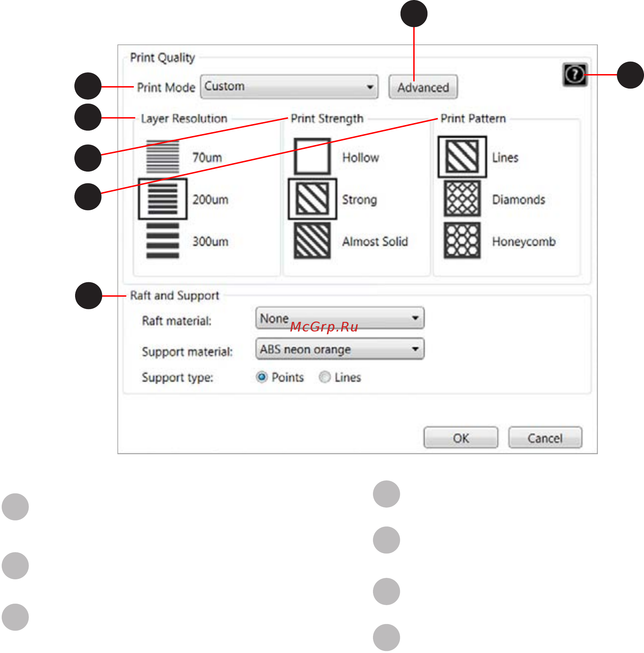
Task: Click the Almost Solid label
Action: click(375, 242)
